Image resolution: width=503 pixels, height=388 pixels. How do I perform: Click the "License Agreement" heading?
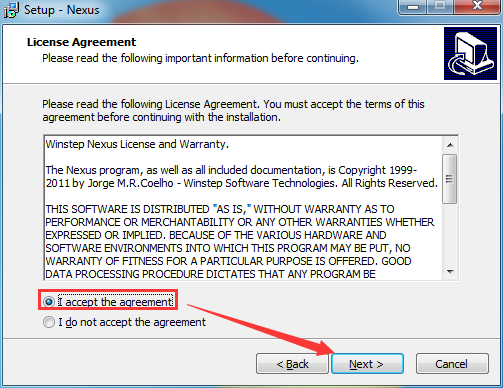pos(82,42)
